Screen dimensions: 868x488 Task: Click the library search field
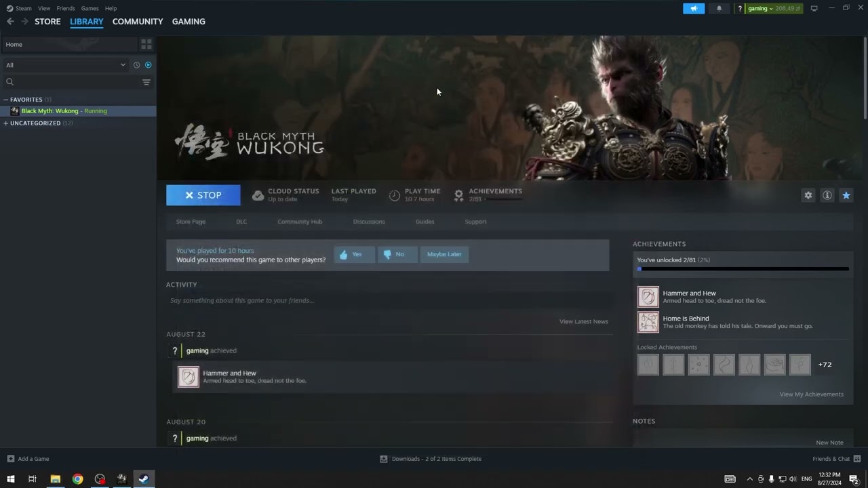71,82
